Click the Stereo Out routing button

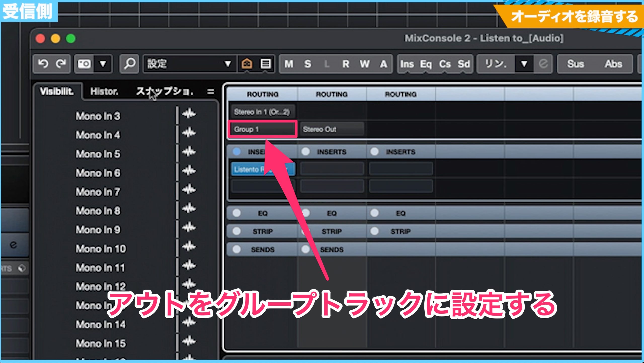pyautogui.click(x=332, y=129)
